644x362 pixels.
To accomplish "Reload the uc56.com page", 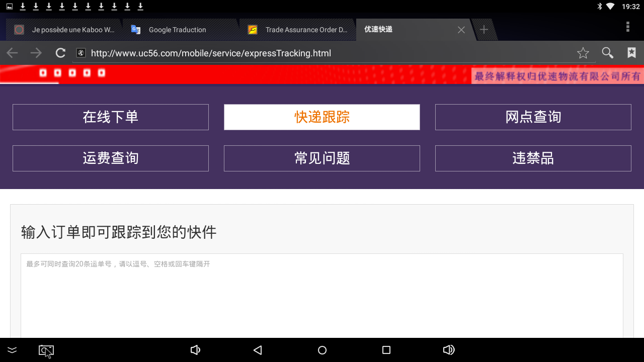I will [x=60, y=53].
